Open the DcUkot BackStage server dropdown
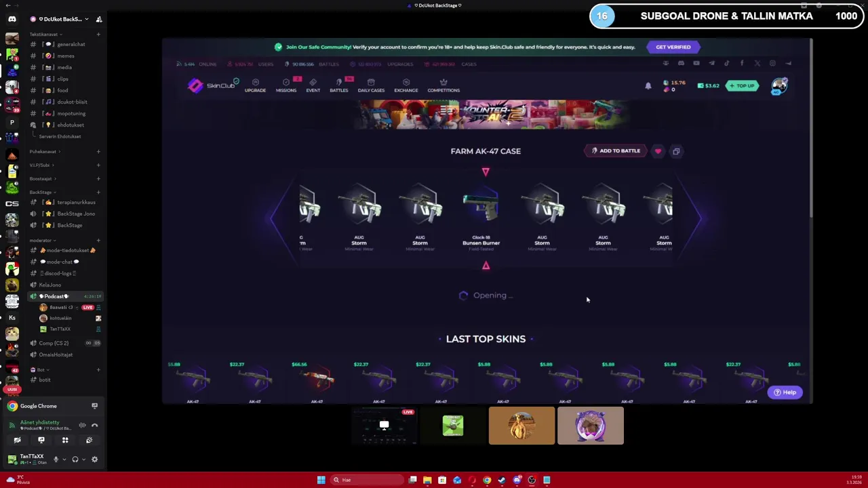This screenshot has width=868, height=488. (60, 19)
